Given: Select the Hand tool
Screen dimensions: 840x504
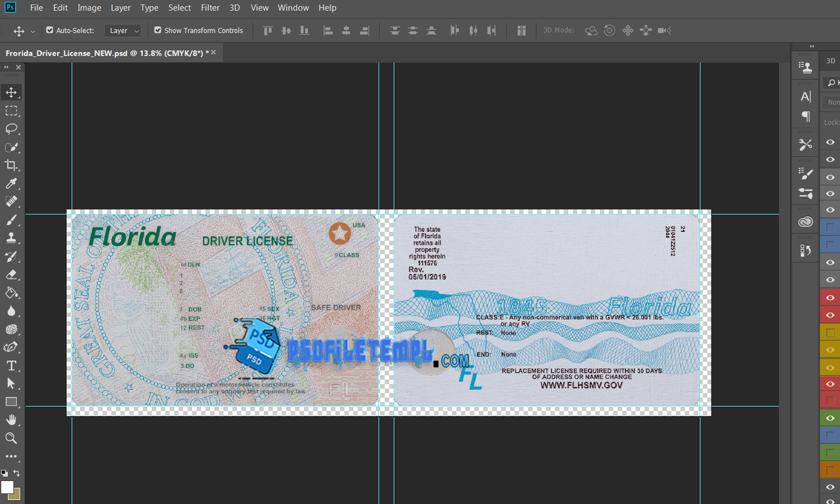Looking at the screenshot, I should pyautogui.click(x=12, y=420).
